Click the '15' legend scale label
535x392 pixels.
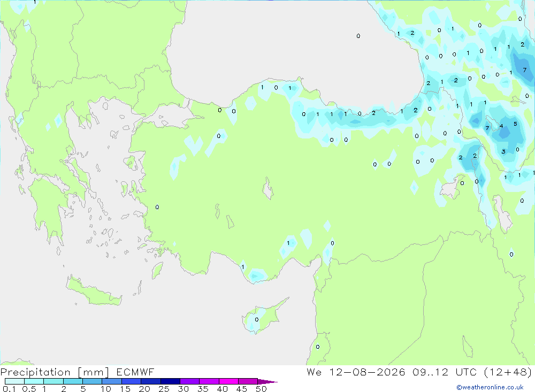tap(125, 389)
